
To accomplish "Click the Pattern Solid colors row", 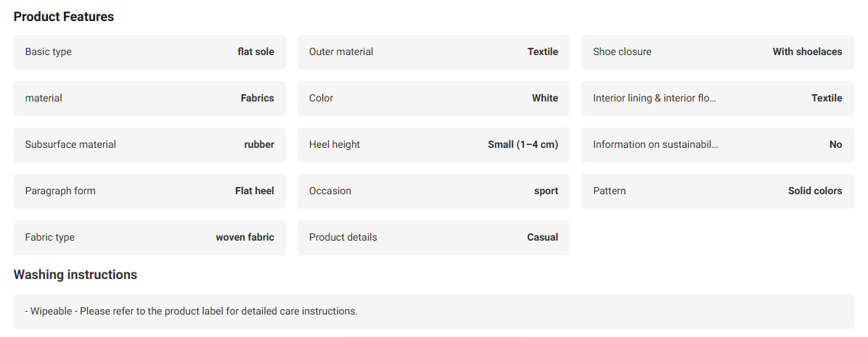I will (x=718, y=191).
